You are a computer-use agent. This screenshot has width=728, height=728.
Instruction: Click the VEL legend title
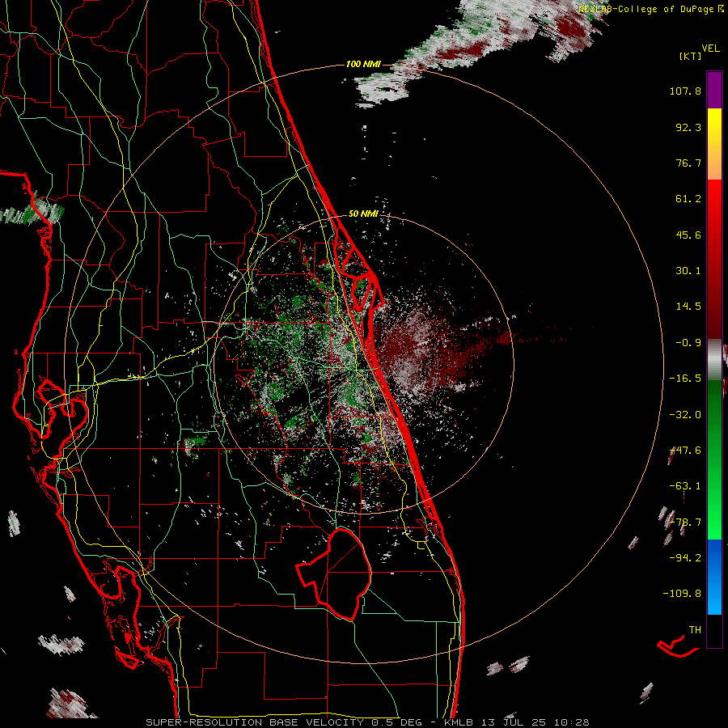(x=710, y=48)
